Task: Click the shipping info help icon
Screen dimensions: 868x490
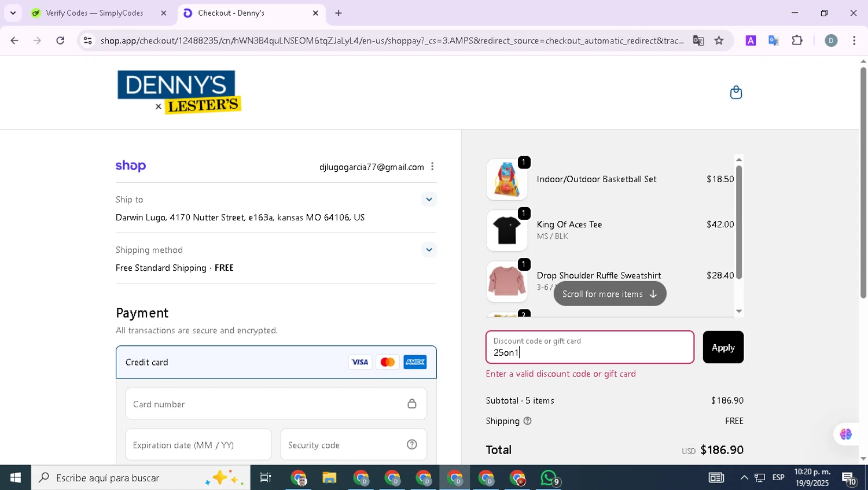Action: click(x=527, y=421)
